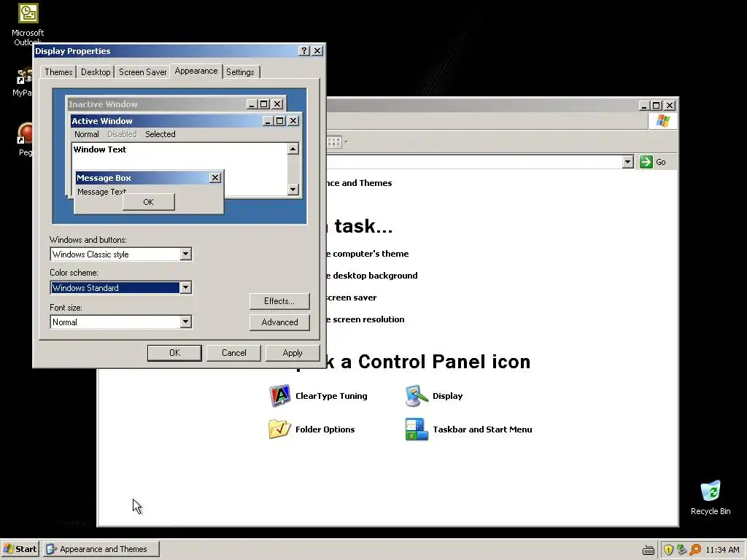
Task: Expand the Font size dropdown
Action: click(x=186, y=322)
